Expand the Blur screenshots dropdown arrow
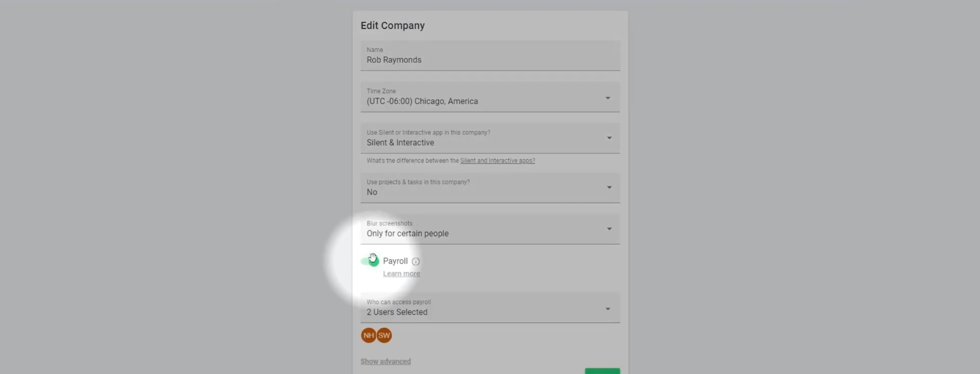The width and height of the screenshot is (980, 374). [609, 229]
